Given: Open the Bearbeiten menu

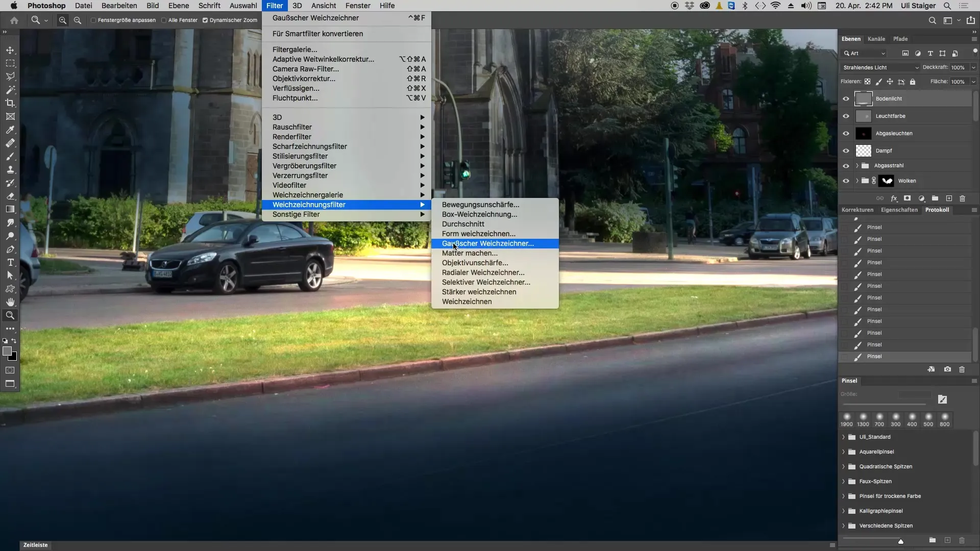Looking at the screenshot, I should click(119, 6).
